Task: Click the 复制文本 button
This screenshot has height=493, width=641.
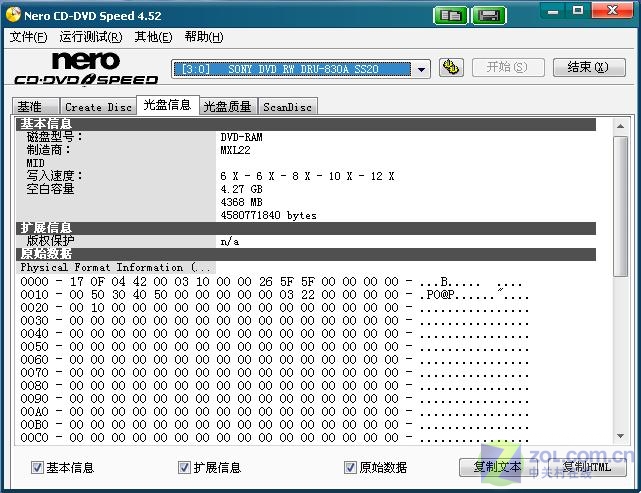Action: pyautogui.click(x=498, y=467)
